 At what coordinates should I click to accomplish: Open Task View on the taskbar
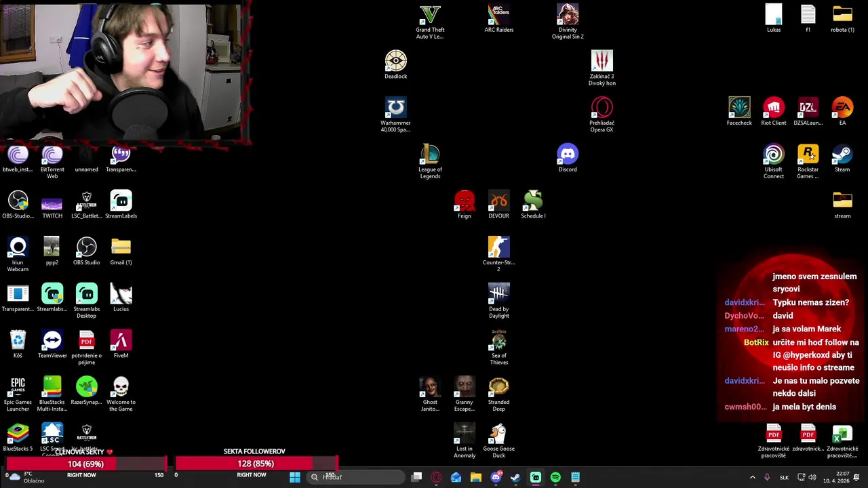point(416,477)
